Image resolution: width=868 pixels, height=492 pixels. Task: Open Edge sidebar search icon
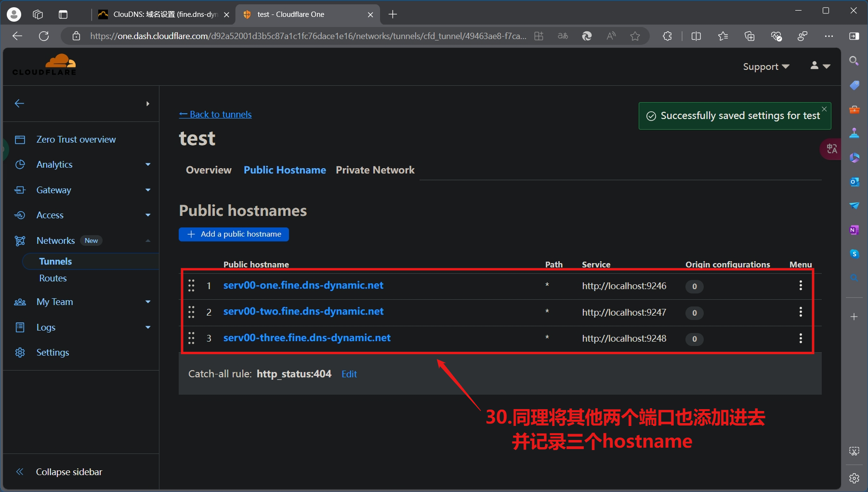[854, 61]
